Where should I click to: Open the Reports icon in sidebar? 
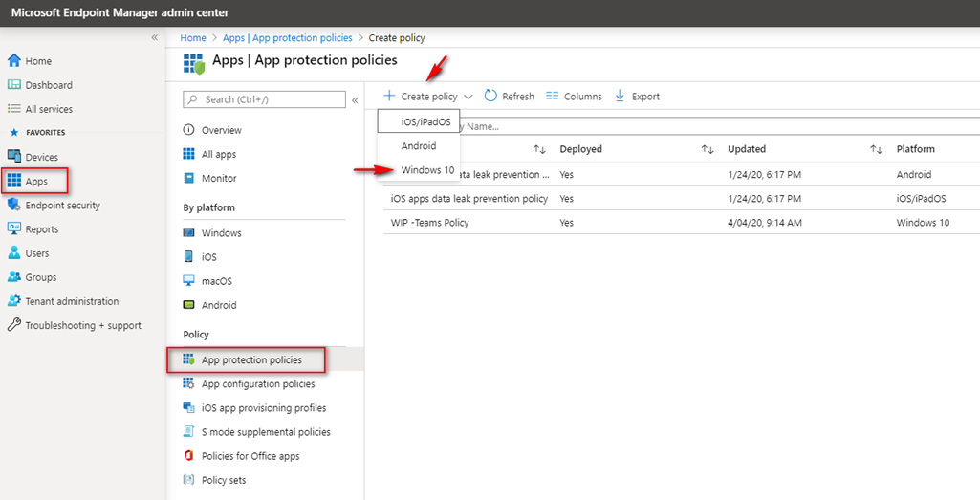coord(13,228)
